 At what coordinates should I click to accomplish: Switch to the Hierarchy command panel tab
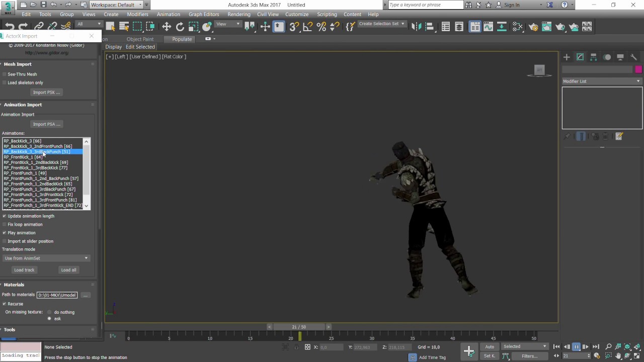point(594,57)
